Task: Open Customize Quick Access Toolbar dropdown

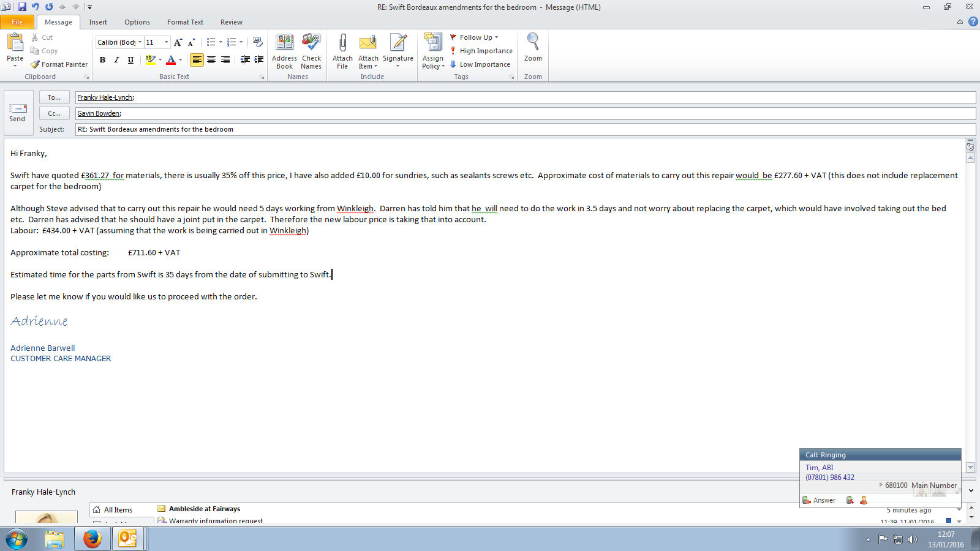Action: [89, 7]
